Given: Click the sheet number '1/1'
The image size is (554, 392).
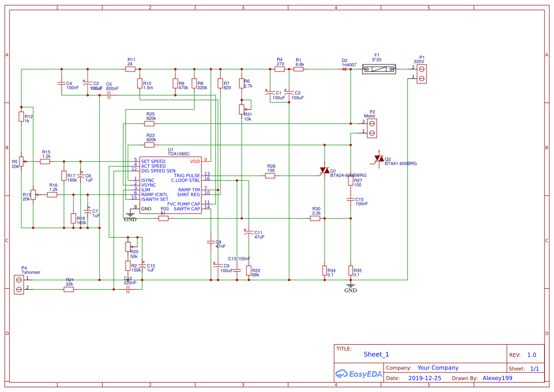Looking at the screenshot, I should (x=535, y=368).
